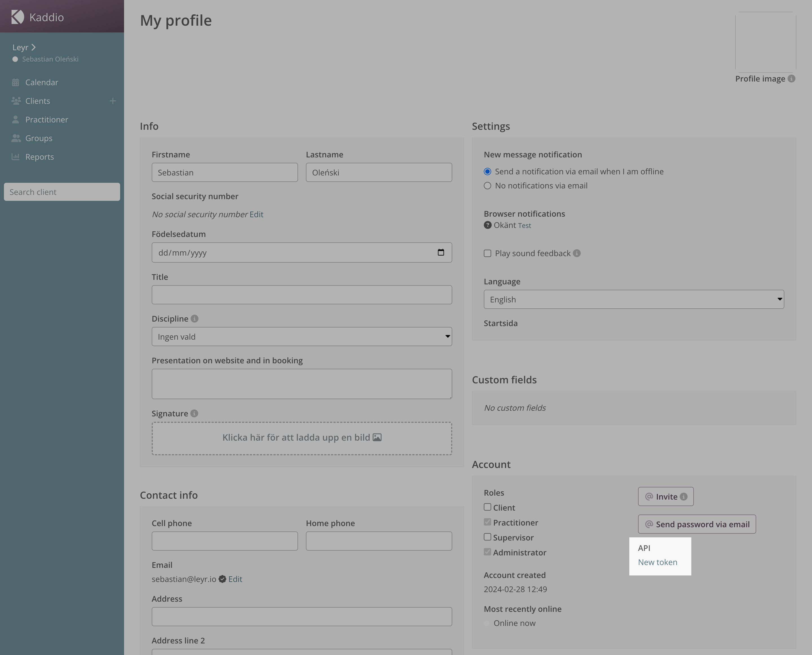Click Play sound feedback info icon
812x655 pixels.
pyautogui.click(x=577, y=253)
